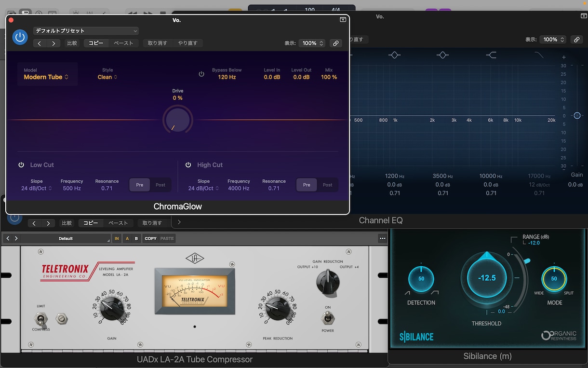Image resolution: width=588 pixels, height=368 pixels.
Task: Click LA-2A previous preset arrow
Action: pyautogui.click(x=8, y=238)
